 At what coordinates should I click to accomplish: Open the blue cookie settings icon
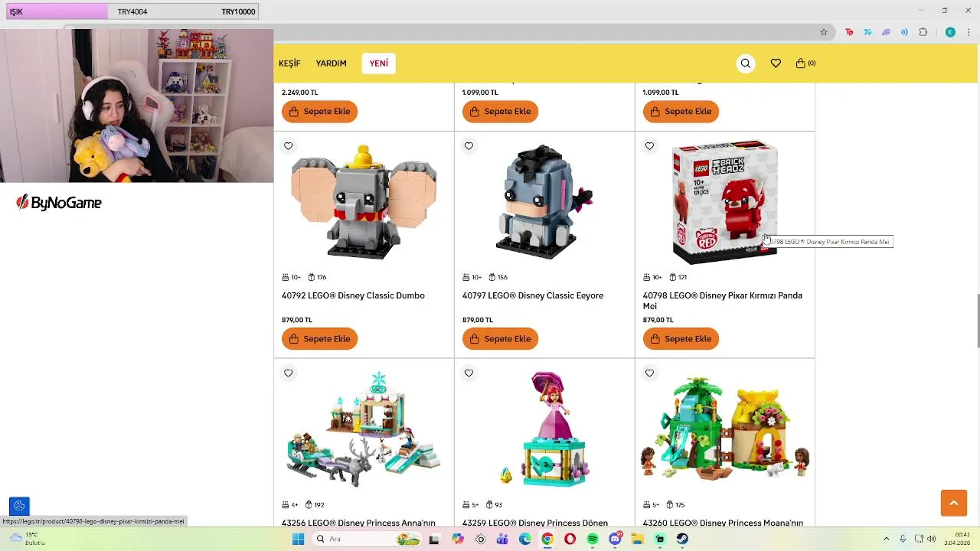tap(19, 506)
